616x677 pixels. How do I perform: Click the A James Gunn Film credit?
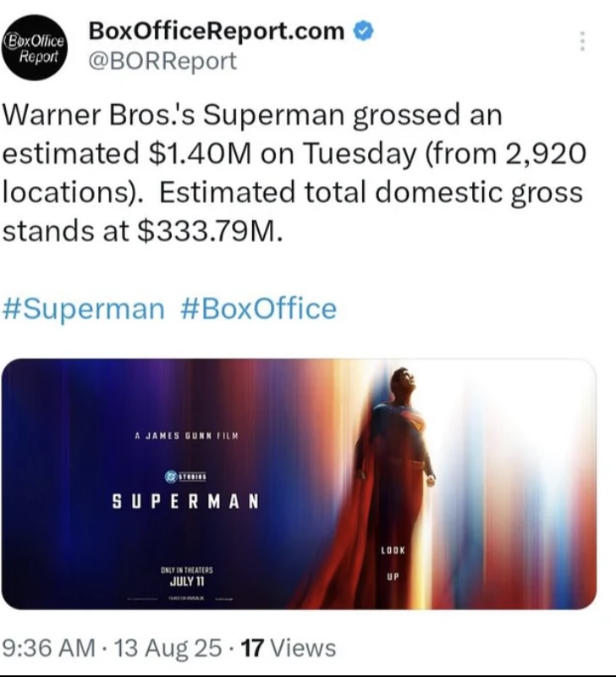click(x=186, y=436)
